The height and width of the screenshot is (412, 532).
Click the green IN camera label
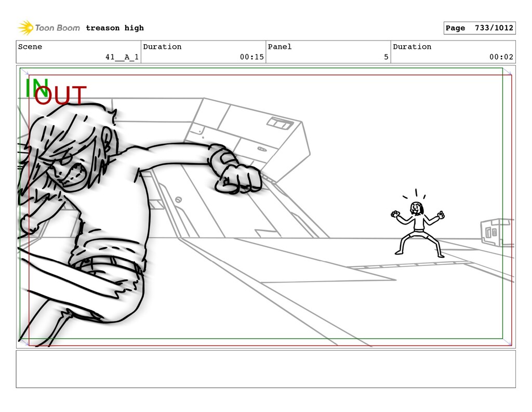tap(36, 87)
